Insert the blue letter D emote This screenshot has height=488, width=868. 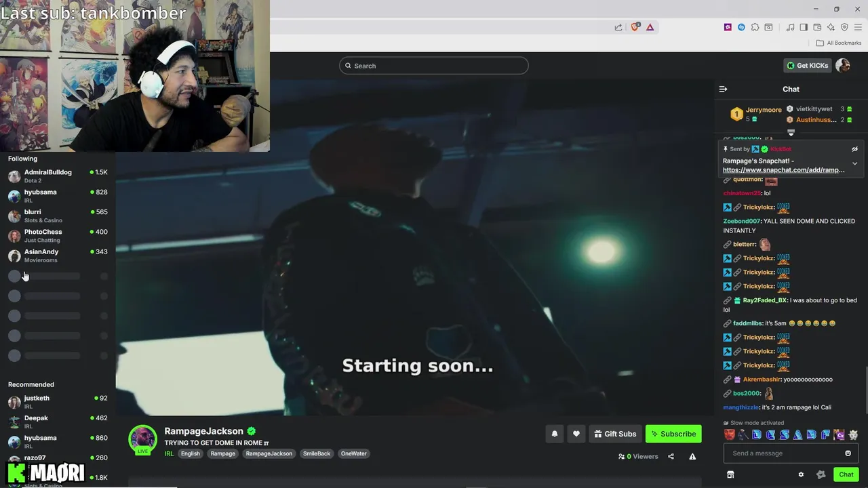pos(757,435)
